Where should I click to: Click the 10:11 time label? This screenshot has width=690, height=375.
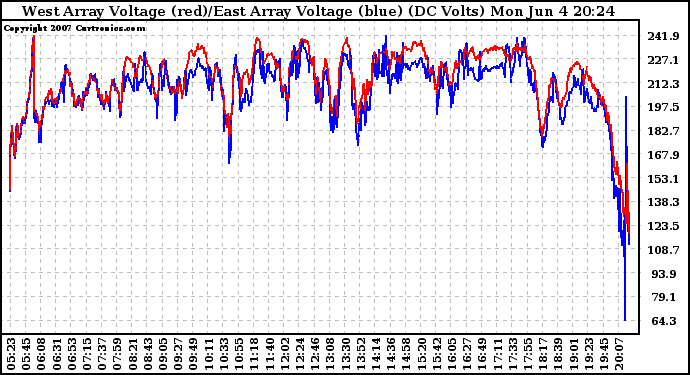point(209,354)
